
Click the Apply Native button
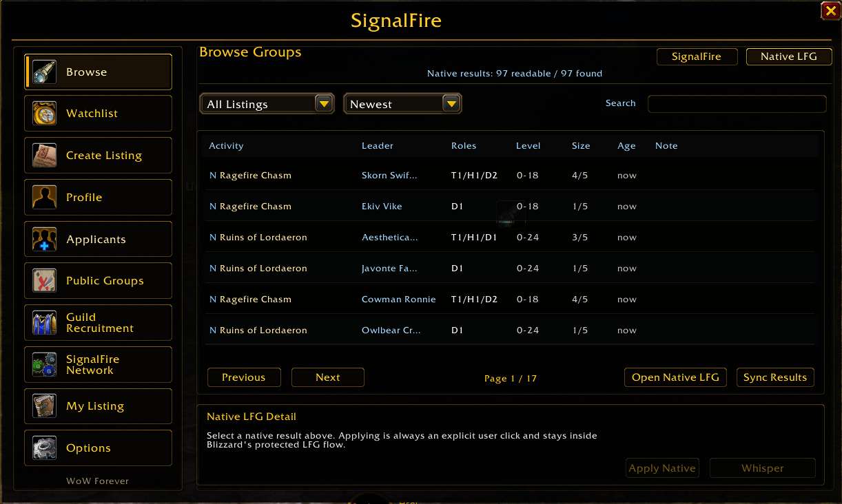662,468
